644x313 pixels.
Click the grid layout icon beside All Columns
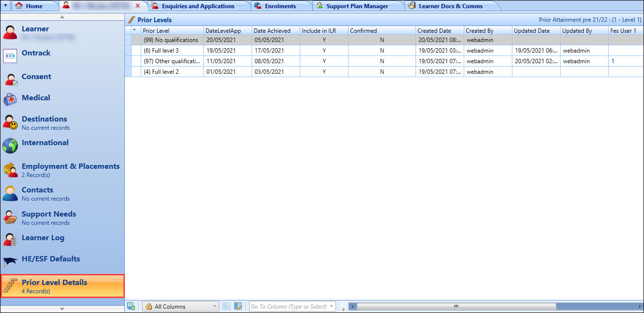(x=227, y=306)
